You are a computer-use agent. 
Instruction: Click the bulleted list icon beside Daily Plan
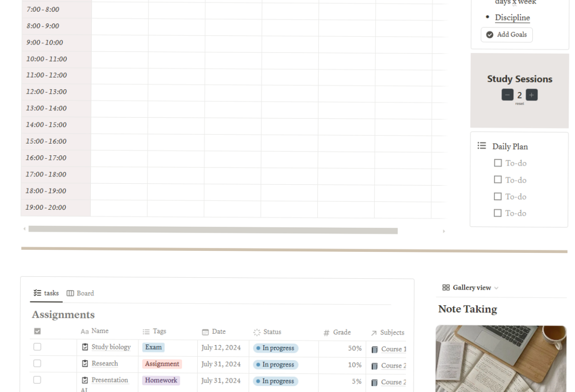point(481,146)
